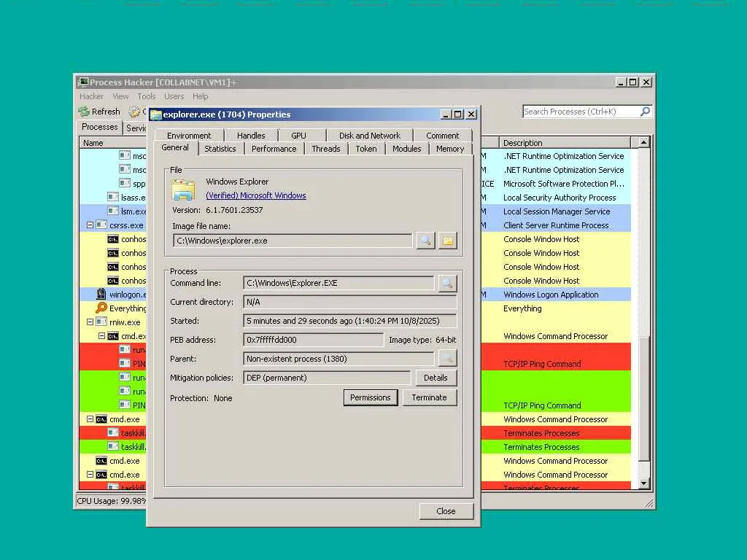
Task: Click the Refresh button label
Action: pos(106,112)
